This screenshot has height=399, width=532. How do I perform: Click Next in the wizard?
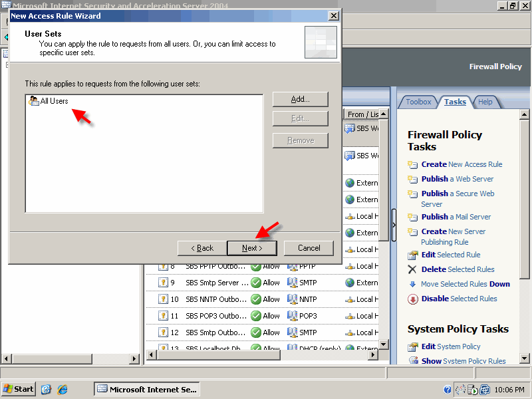(x=252, y=248)
